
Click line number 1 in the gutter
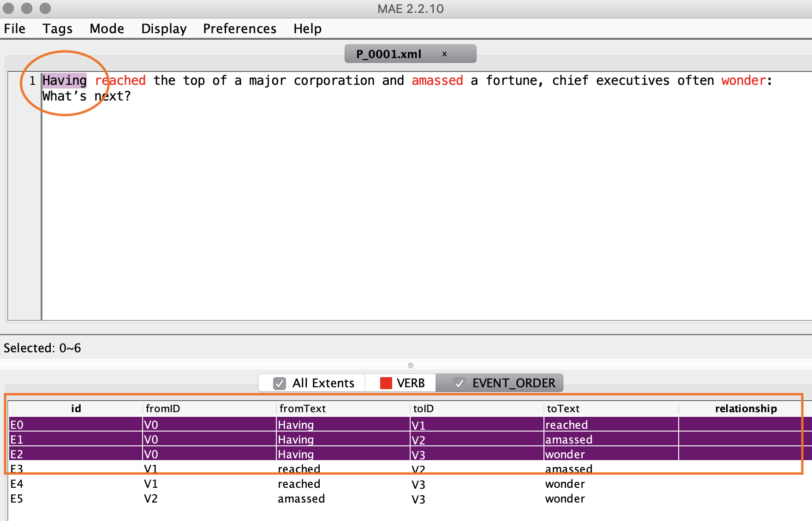click(32, 81)
